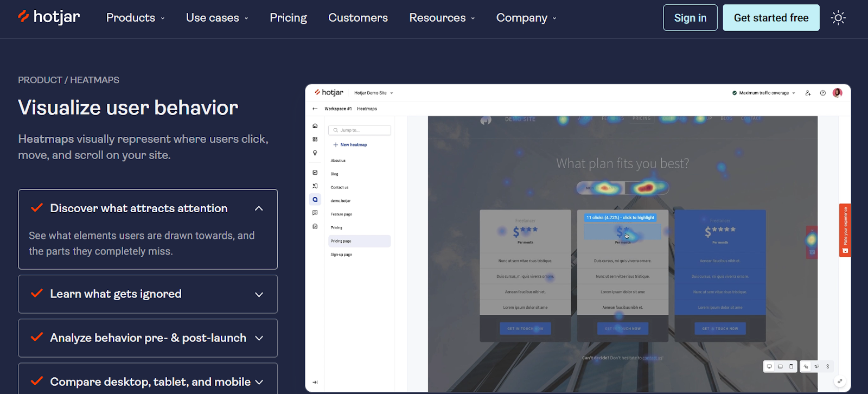
Task: Select the Heatmaps breadcrumb in the demo app
Action: point(367,109)
